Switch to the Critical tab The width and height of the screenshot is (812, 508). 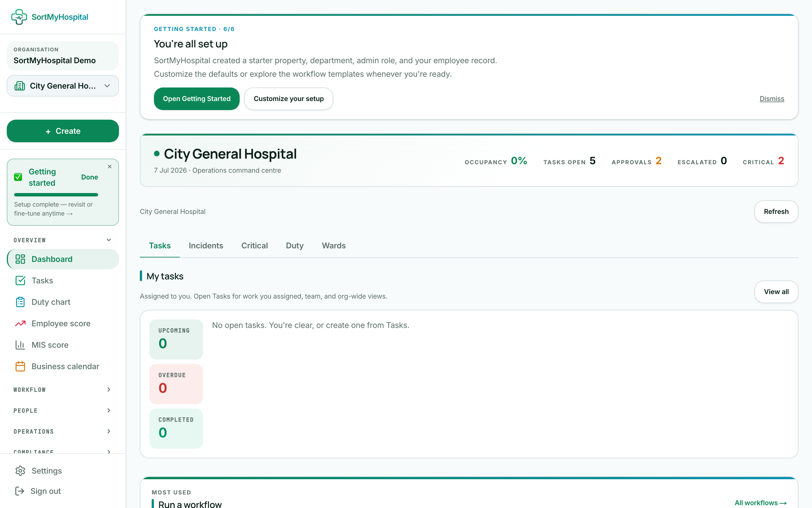pyautogui.click(x=254, y=246)
